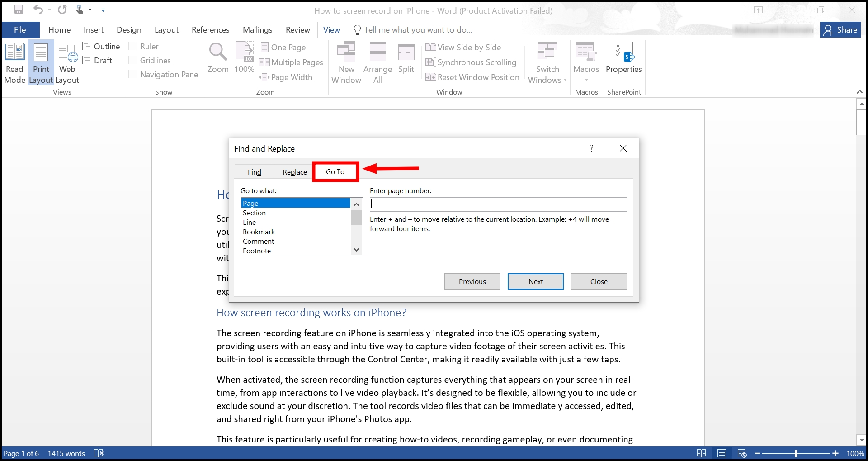The image size is (868, 461).
Task: Click the zoom in plus button
Action: click(x=835, y=453)
